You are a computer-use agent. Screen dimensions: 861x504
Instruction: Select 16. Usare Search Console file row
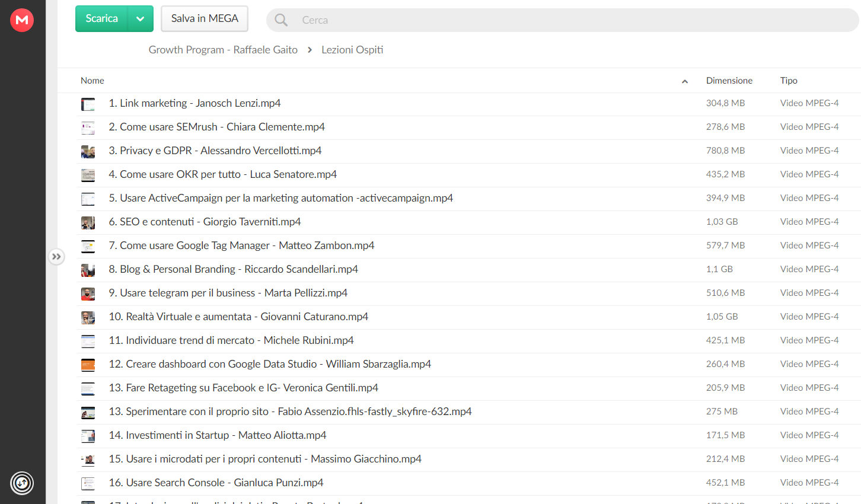(x=468, y=483)
